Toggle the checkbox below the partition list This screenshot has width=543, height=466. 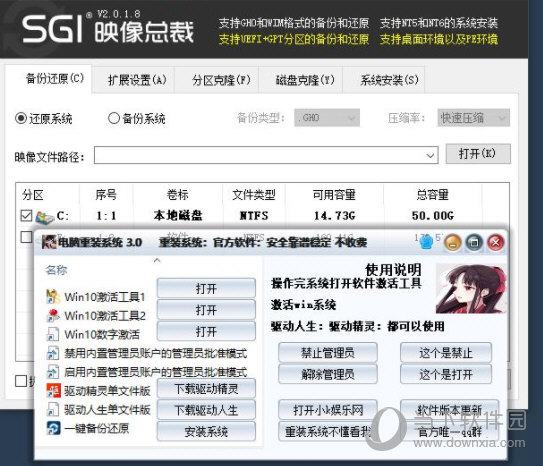coord(21,381)
